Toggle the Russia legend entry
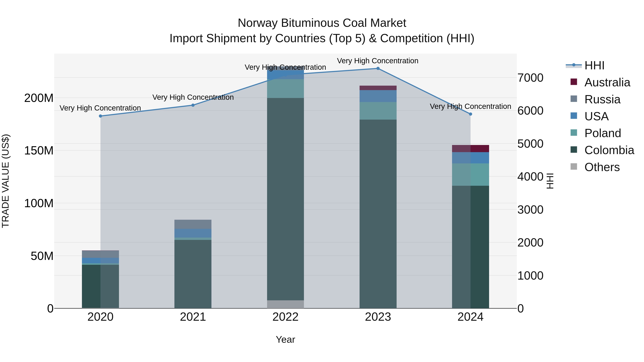The width and height of the screenshot is (644, 362). [595, 99]
